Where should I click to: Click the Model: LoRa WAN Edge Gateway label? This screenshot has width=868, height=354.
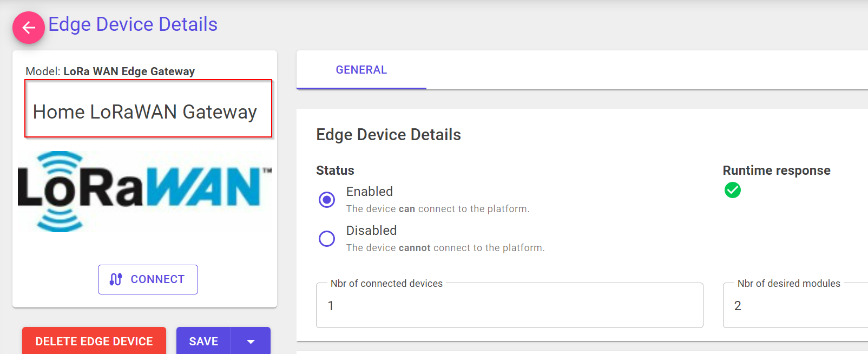110,71
